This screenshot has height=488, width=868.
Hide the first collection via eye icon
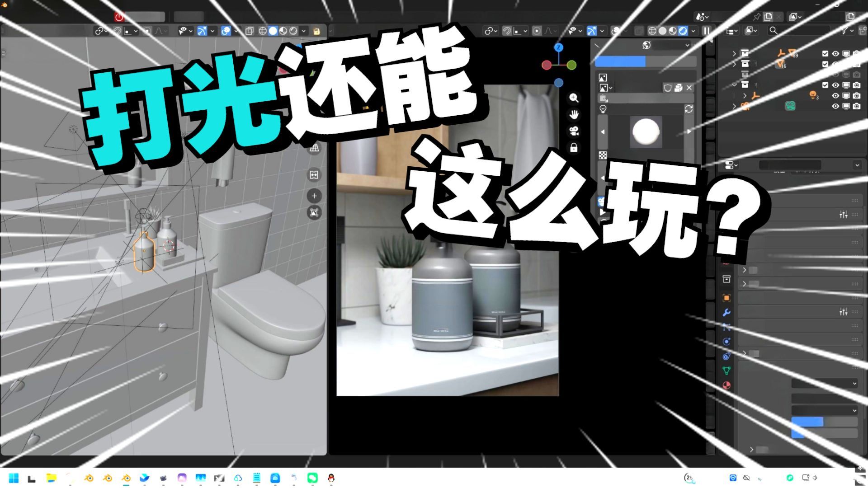click(835, 53)
